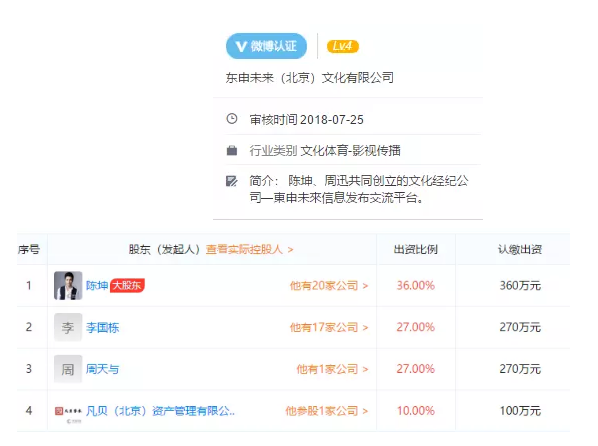The height and width of the screenshot is (446, 598).
Task: Click the 大股东 red tag
Action: 127,285
